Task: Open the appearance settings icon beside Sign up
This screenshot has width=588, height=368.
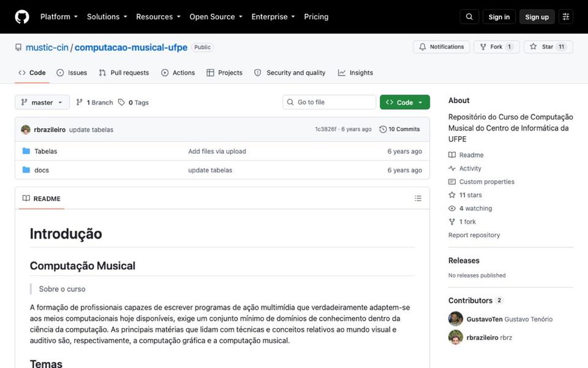Action: click(x=566, y=17)
